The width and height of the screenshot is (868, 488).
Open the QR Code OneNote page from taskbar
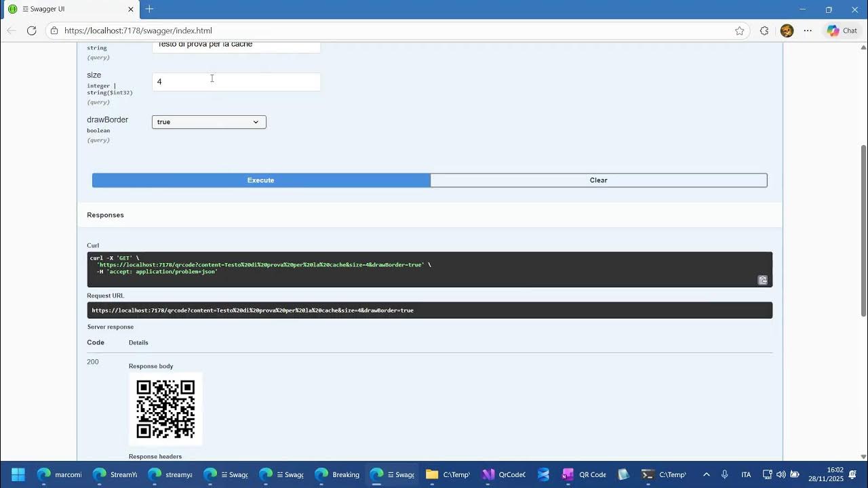pyautogui.click(x=585, y=474)
